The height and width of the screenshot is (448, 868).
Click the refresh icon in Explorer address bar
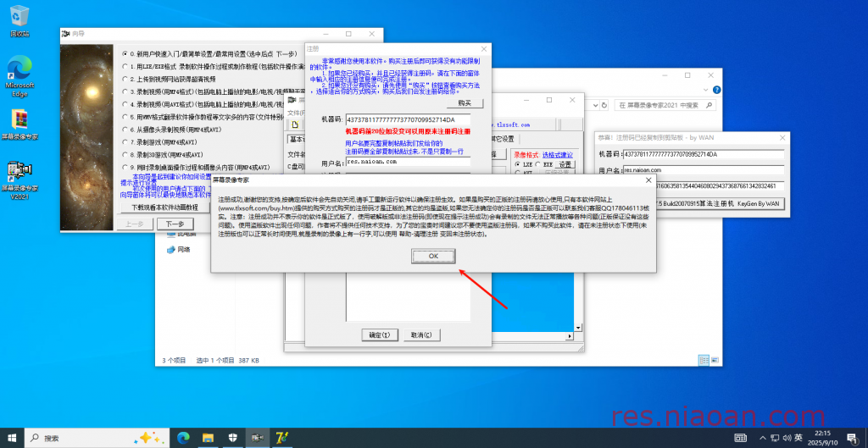pyautogui.click(x=605, y=105)
